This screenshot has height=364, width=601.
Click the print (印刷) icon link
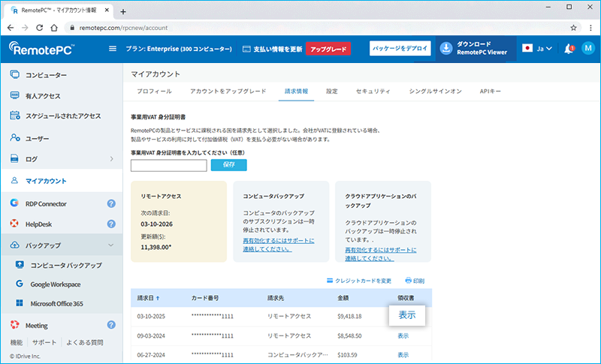pos(415,281)
